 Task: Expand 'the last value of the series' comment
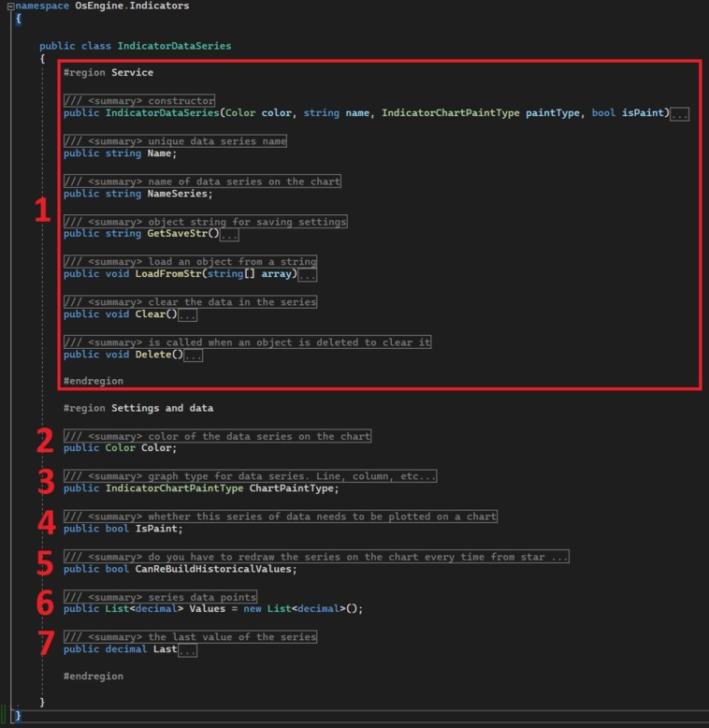pos(190,637)
